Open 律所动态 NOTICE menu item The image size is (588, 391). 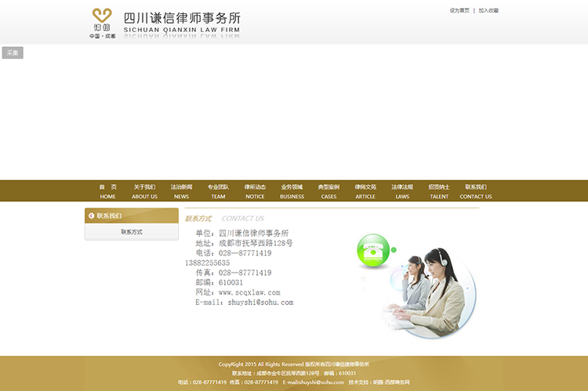(255, 191)
